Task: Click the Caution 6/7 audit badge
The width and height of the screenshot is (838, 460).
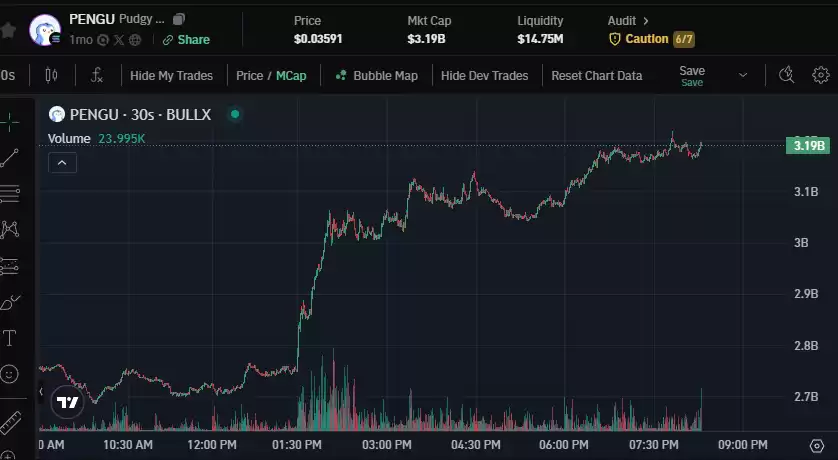Action: pyautogui.click(x=651, y=39)
